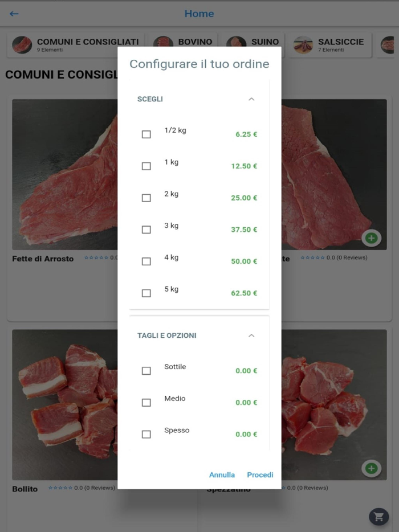The image size is (399, 532).
Task: Collapse the Tagli e Opzioni section
Action: tap(251, 335)
